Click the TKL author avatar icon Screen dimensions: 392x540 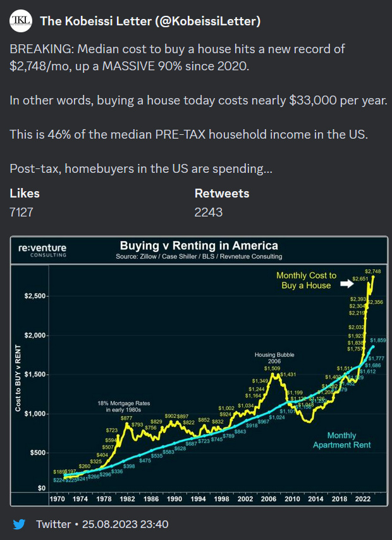(21, 22)
